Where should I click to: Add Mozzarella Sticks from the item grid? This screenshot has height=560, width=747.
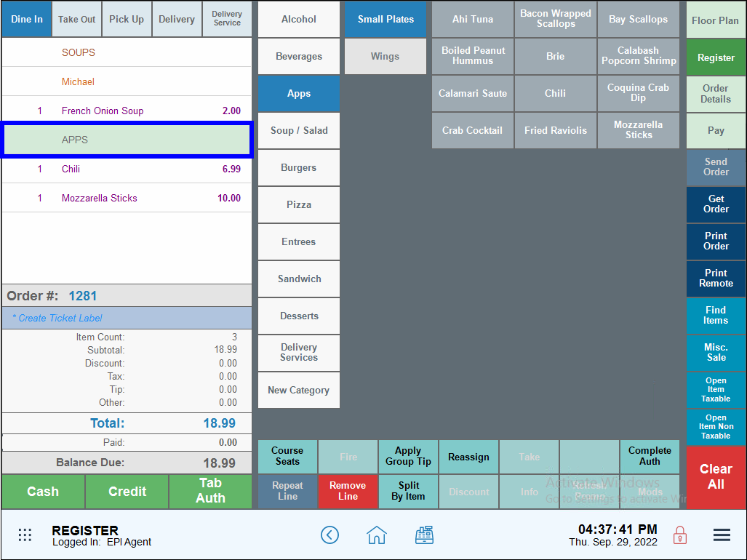click(639, 130)
